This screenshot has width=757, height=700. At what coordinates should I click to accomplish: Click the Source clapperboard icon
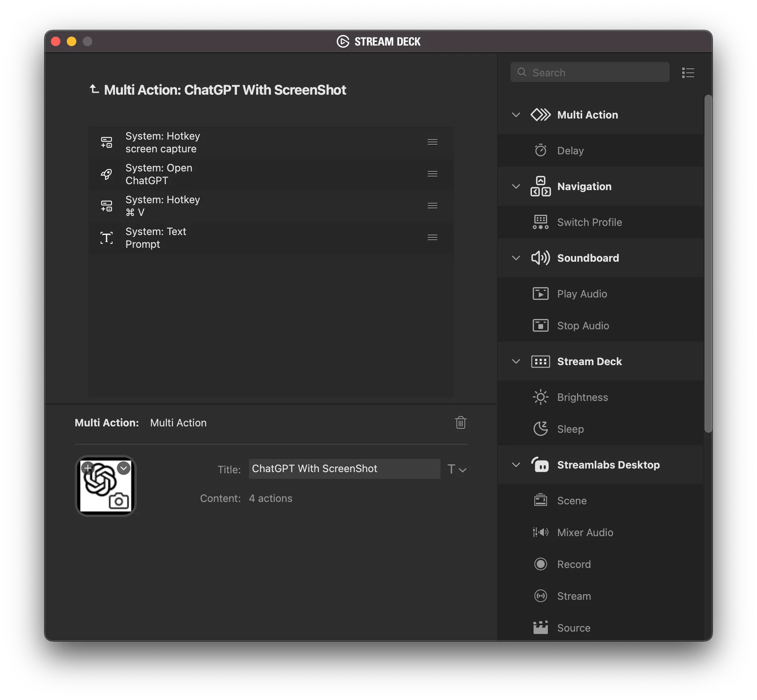pyautogui.click(x=541, y=627)
